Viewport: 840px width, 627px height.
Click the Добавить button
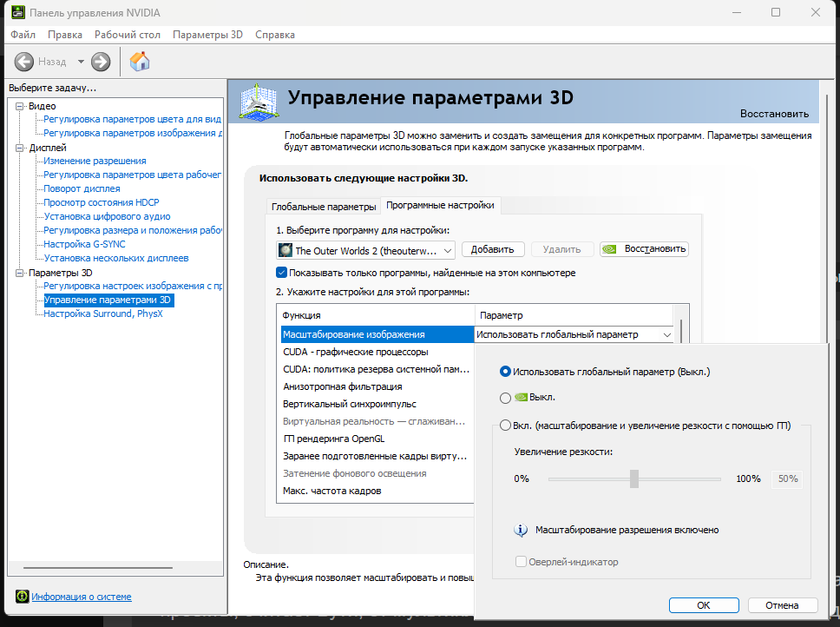point(492,249)
